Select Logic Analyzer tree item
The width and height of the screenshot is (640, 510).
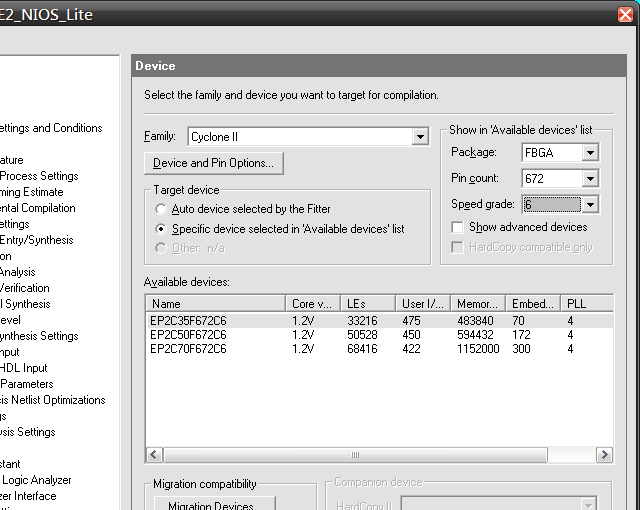(x=36, y=480)
